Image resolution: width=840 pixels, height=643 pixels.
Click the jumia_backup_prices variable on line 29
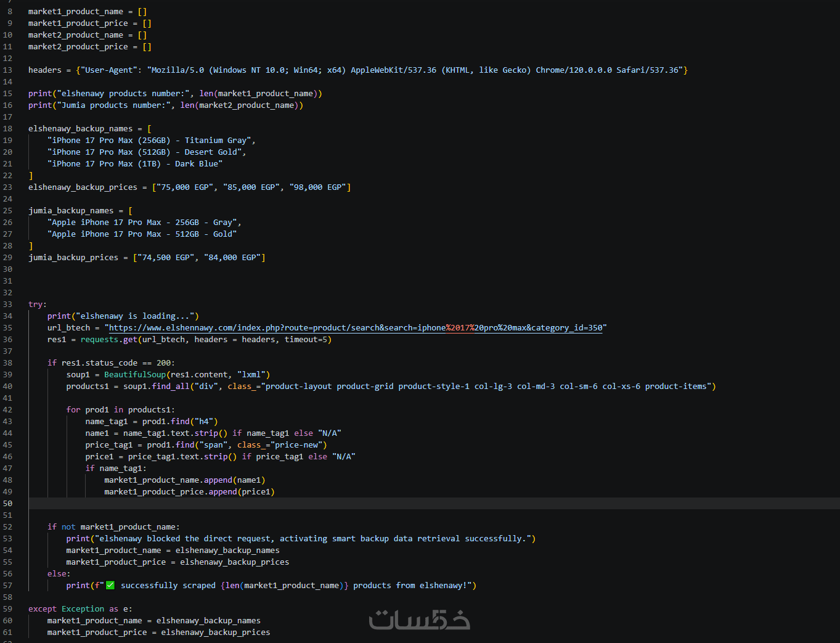[x=73, y=258]
